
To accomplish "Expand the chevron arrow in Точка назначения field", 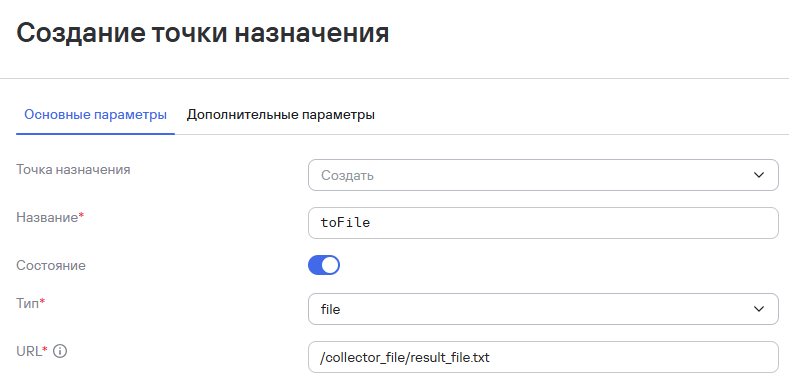I will (x=759, y=175).
